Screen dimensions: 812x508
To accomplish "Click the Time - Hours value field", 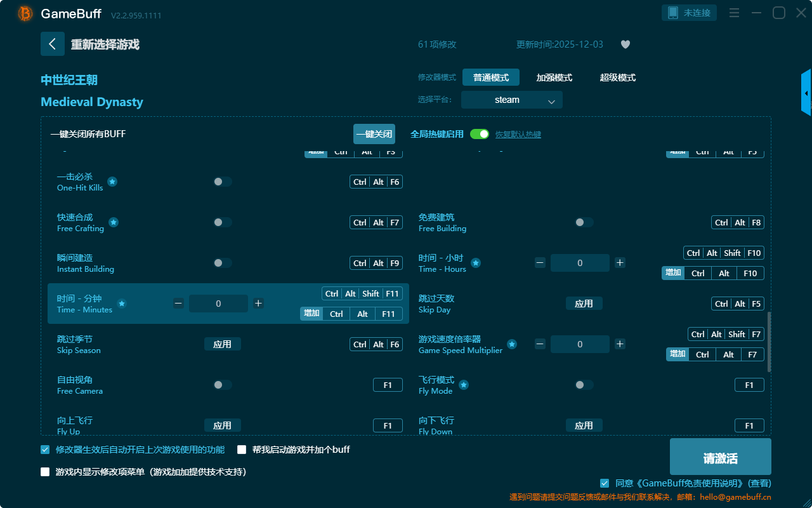I will click(x=580, y=263).
